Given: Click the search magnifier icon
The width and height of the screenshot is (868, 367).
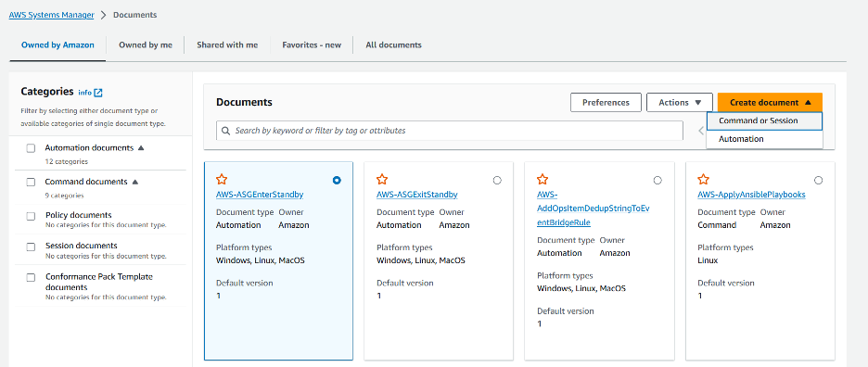Looking at the screenshot, I should click(226, 132).
